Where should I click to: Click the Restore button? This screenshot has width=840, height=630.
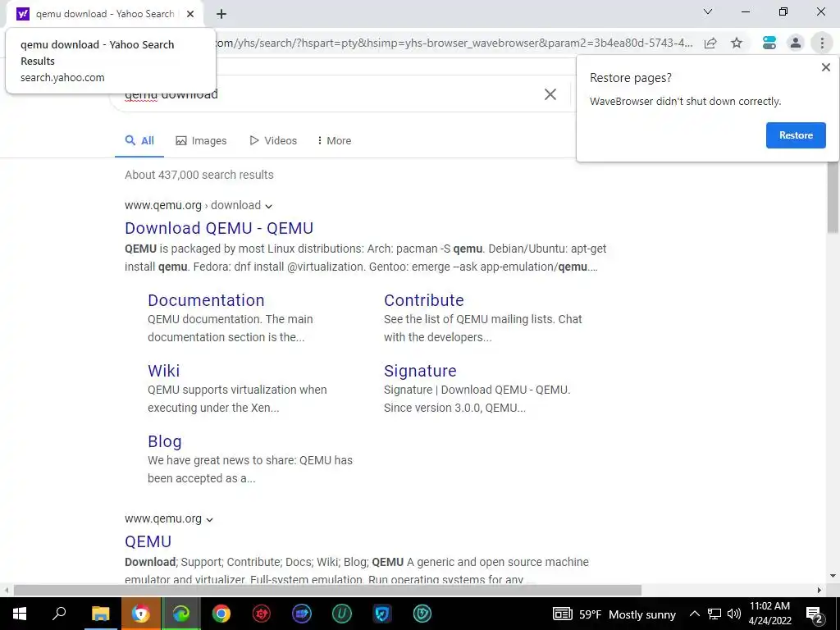pyautogui.click(x=796, y=135)
